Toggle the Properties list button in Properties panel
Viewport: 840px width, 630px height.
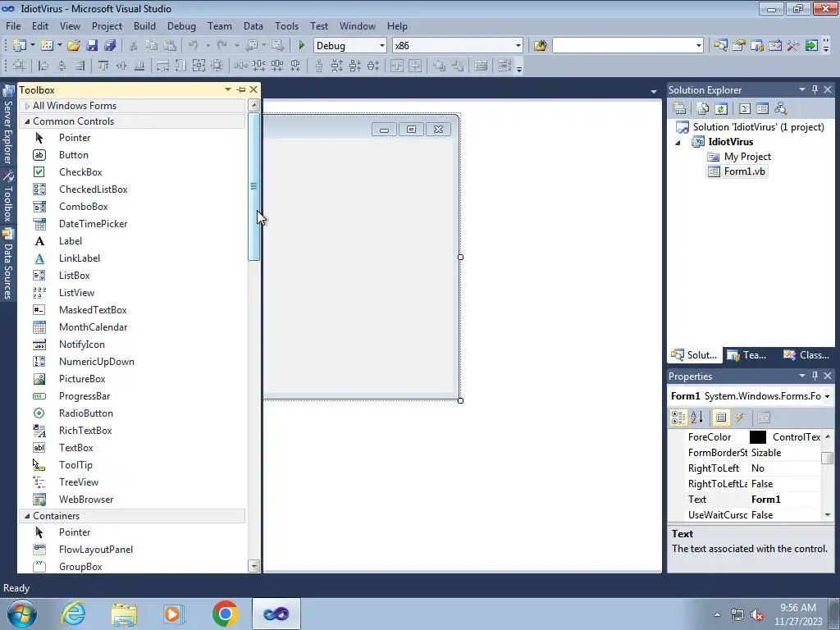pyautogui.click(x=721, y=418)
